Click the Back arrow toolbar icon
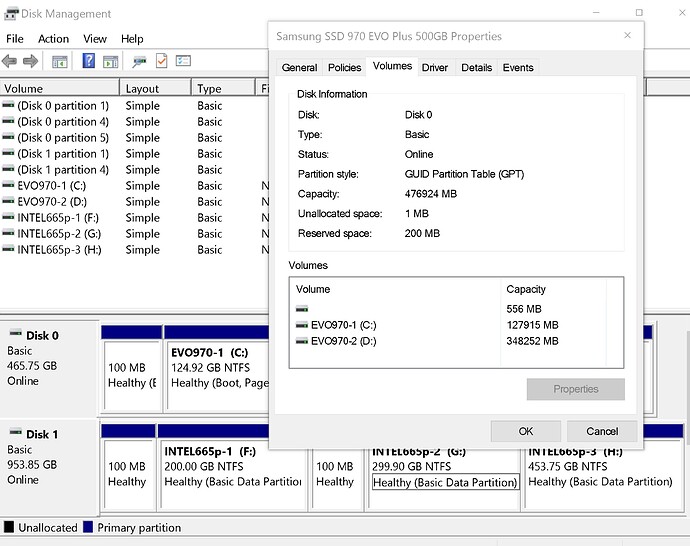 tap(9, 61)
